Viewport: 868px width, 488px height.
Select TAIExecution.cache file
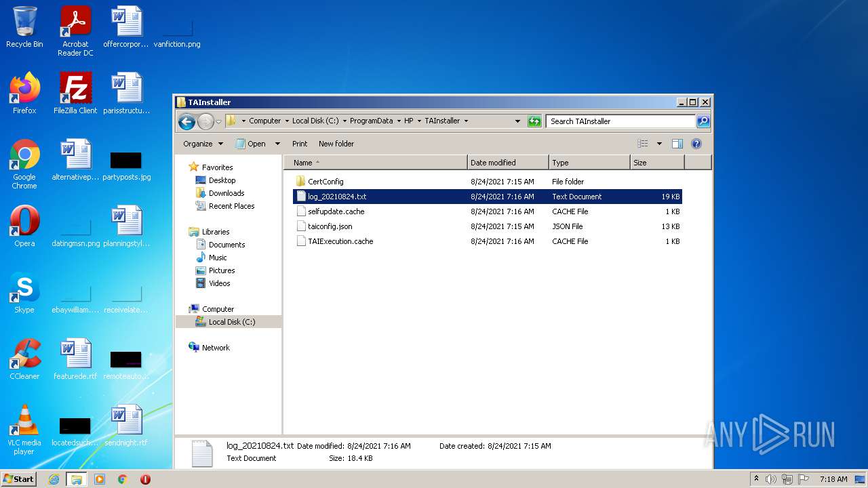pyautogui.click(x=488, y=241)
